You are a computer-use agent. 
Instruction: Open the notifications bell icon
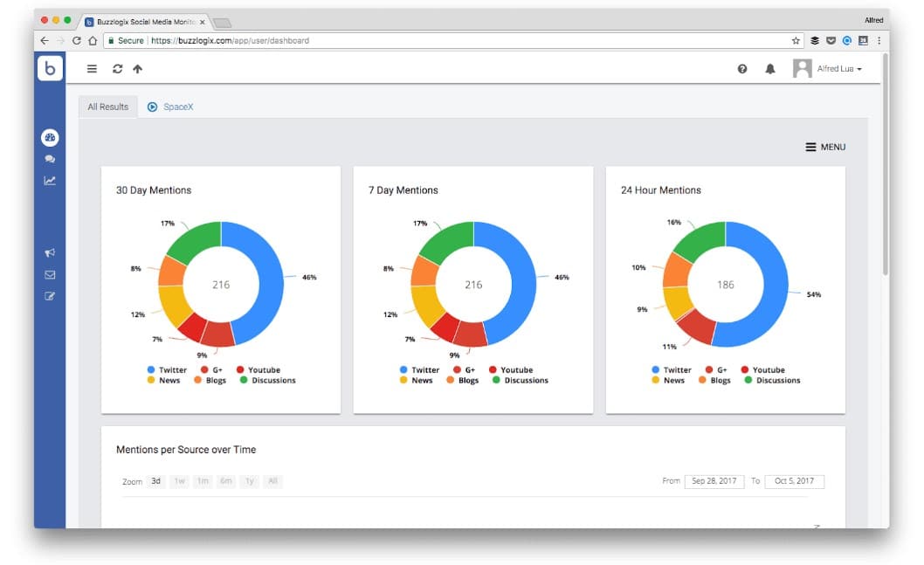point(769,69)
